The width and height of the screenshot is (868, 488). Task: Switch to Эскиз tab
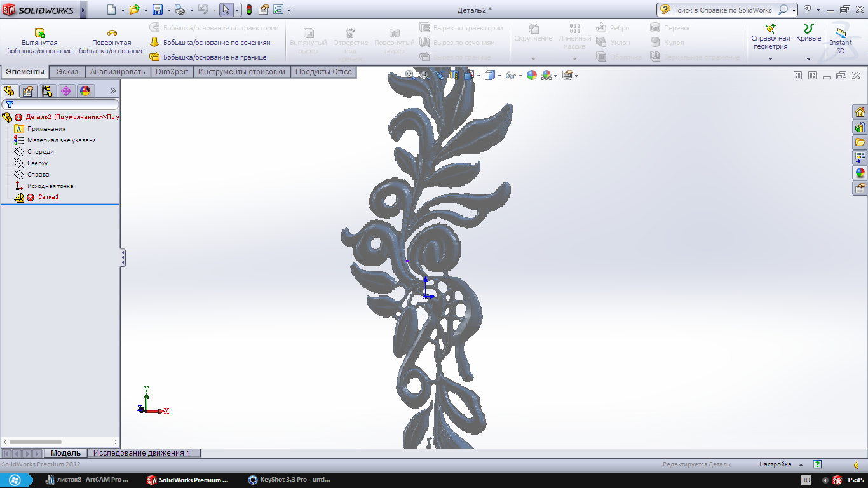coord(67,72)
